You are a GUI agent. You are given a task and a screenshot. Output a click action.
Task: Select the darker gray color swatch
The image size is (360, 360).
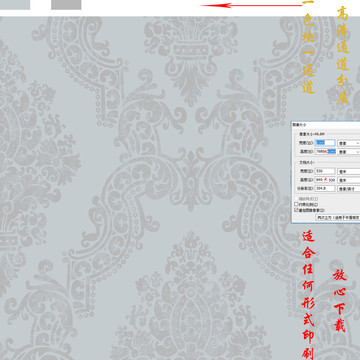[66, 5]
